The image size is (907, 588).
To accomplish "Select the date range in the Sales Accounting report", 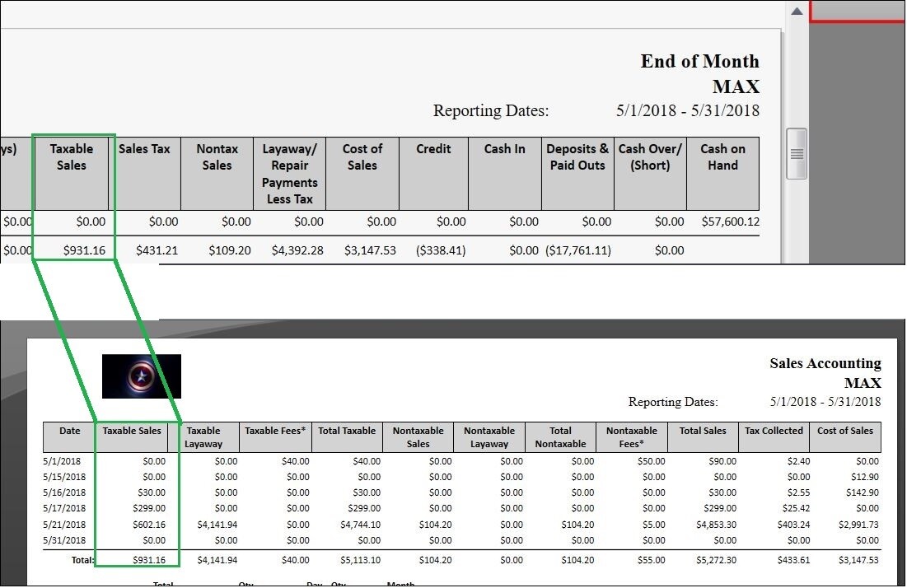I will tap(825, 401).
